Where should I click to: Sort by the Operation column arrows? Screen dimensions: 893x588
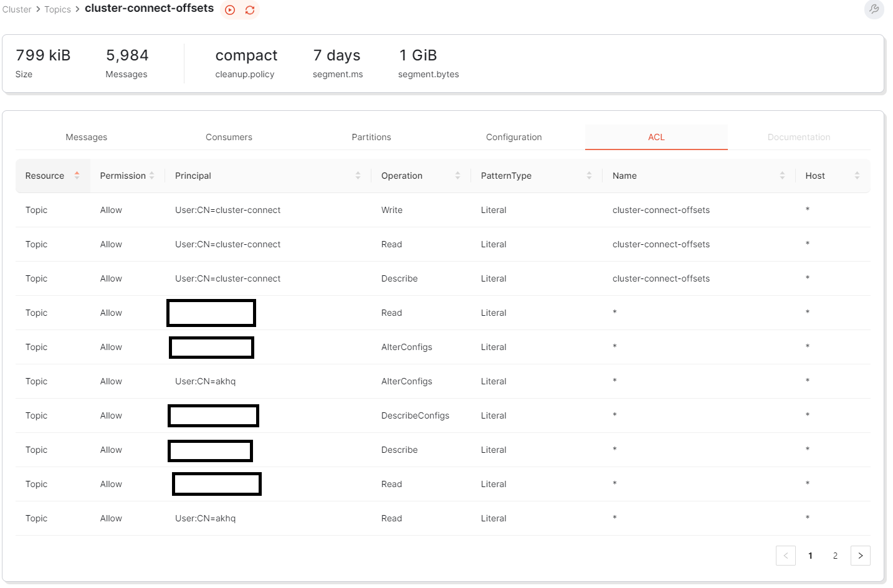coord(457,176)
